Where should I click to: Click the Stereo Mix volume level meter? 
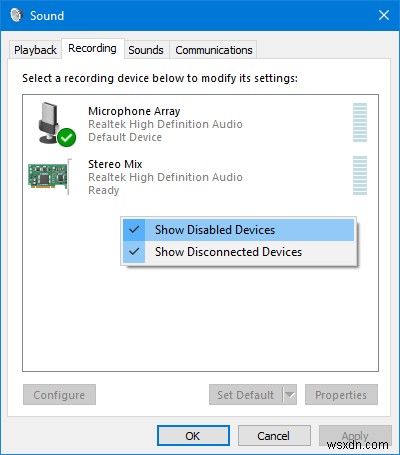pyautogui.click(x=360, y=175)
